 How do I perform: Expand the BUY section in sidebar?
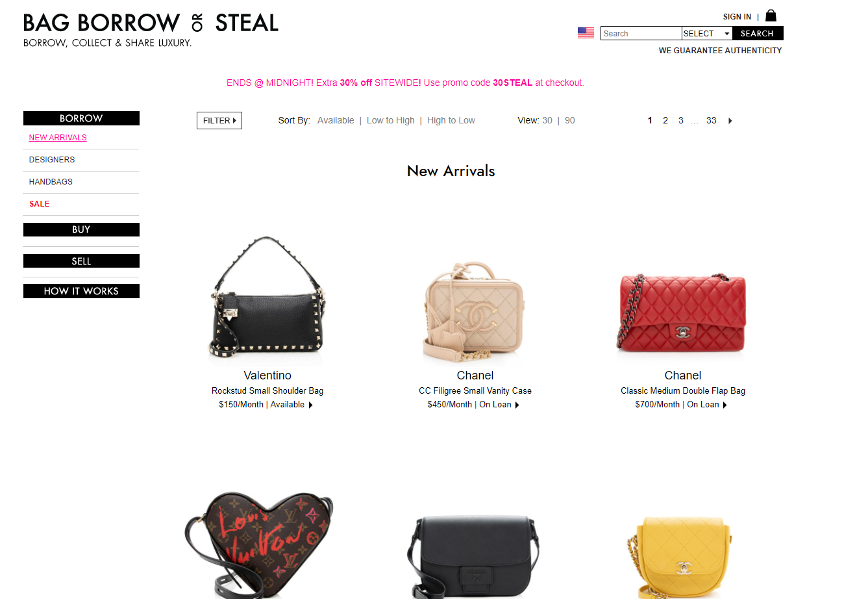[x=81, y=229]
